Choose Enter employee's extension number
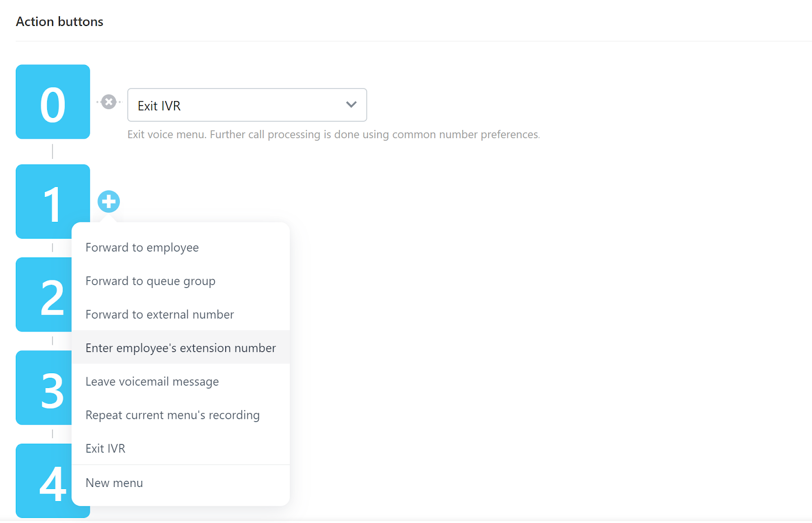 click(181, 348)
